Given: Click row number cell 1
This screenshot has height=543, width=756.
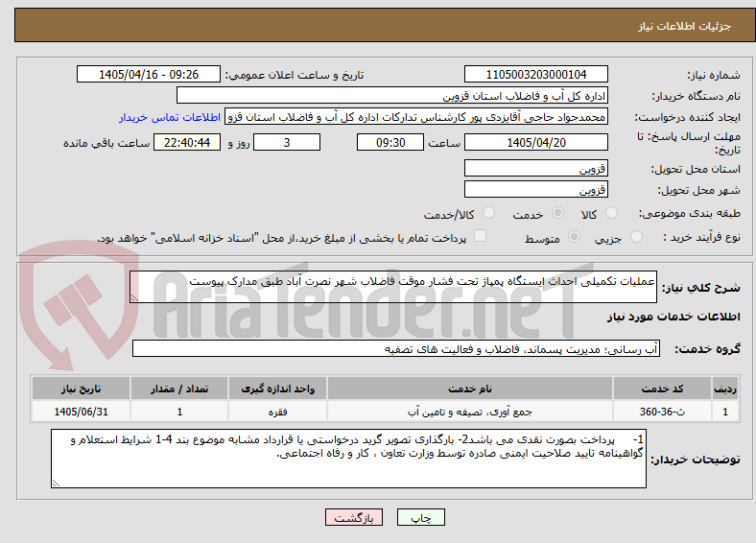Looking at the screenshot, I should click(x=725, y=412).
